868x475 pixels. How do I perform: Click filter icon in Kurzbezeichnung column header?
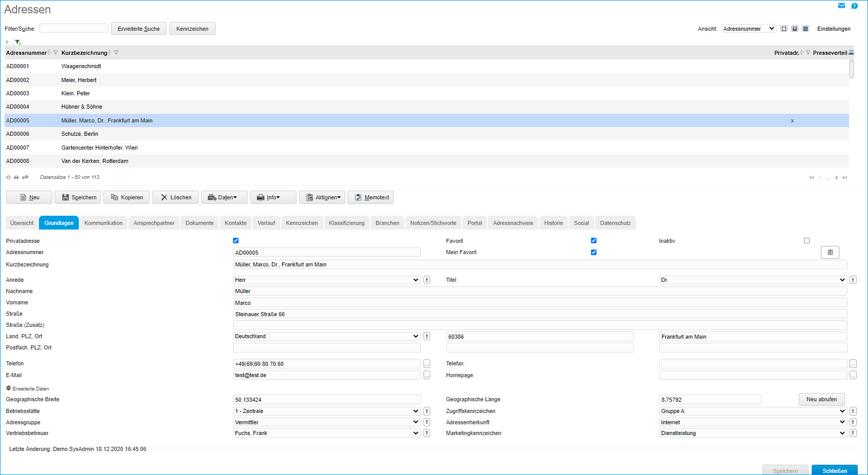pyautogui.click(x=116, y=53)
